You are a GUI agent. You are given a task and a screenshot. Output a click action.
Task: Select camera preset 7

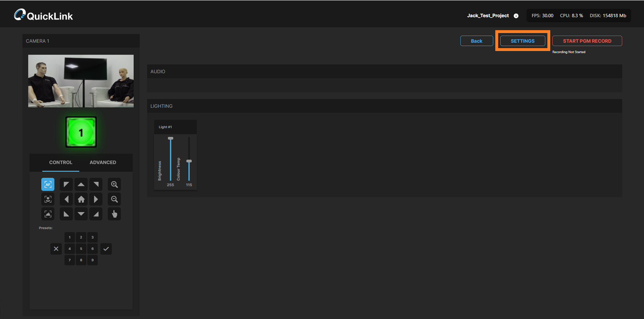point(70,260)
